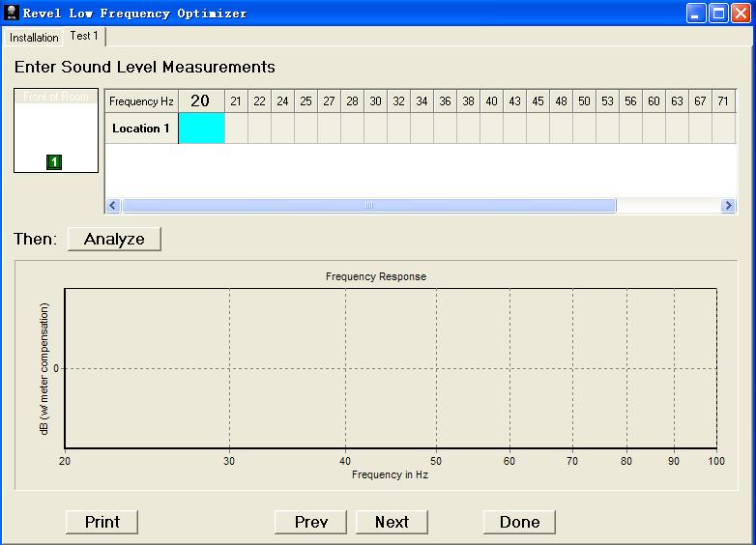756x545 pixels.
Task: Click the Location 1 cell under 34 Hz
Action: click(422, 129)
